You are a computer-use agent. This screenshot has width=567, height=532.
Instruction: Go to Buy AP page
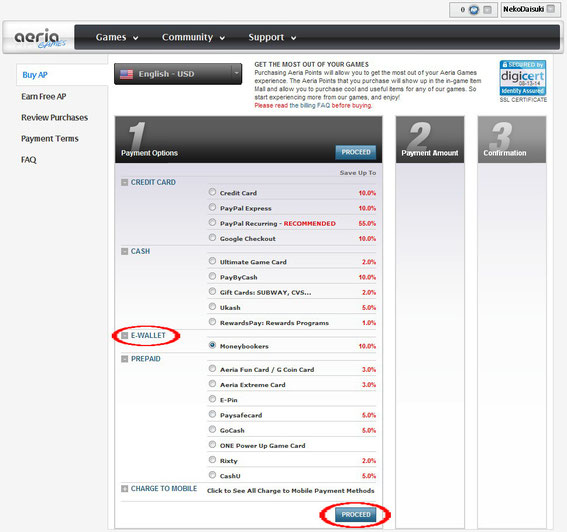coord(35,75)
